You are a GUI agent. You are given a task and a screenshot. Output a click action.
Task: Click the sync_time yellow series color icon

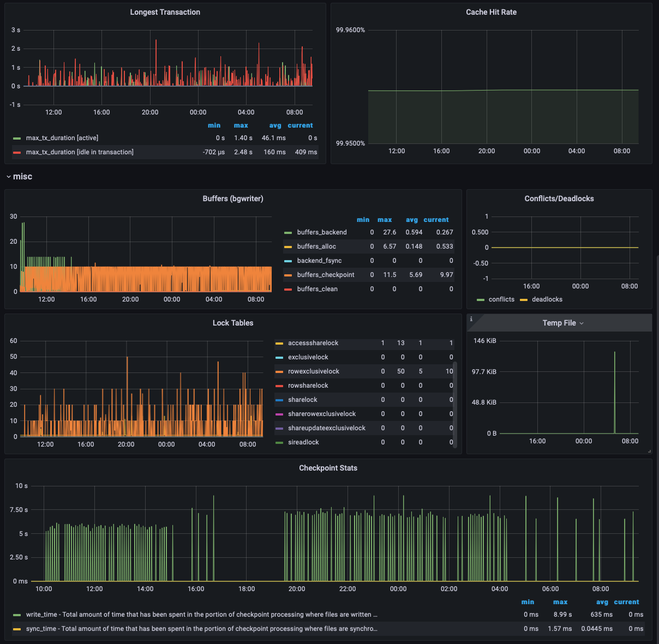pyautogui.click(x=17, y=629)
